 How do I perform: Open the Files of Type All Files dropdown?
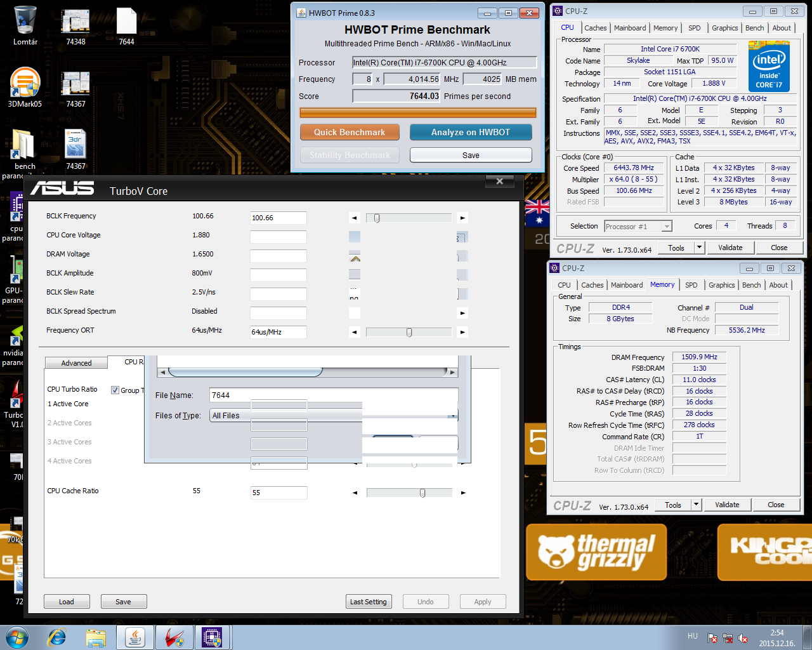[x=334, y=416]
